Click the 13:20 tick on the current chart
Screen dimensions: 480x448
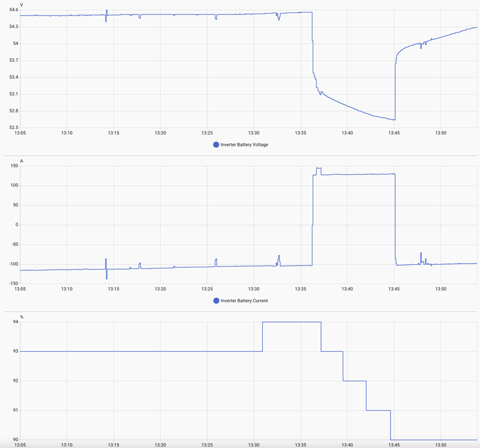pyautogui.click(x=160, y=289)
